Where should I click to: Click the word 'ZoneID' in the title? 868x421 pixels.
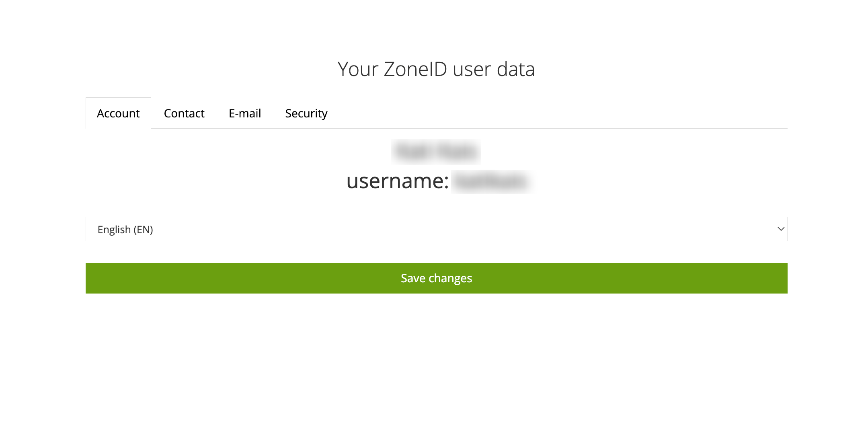[x=415, y=69]
